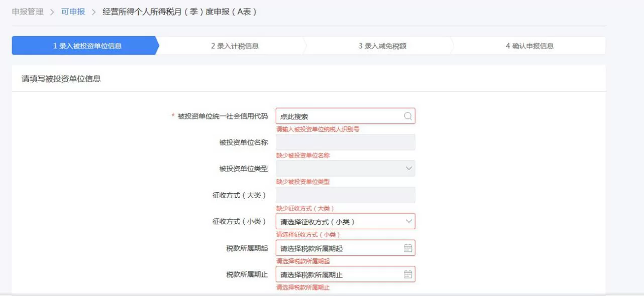Click the 征收方式（大类）field

346,195
